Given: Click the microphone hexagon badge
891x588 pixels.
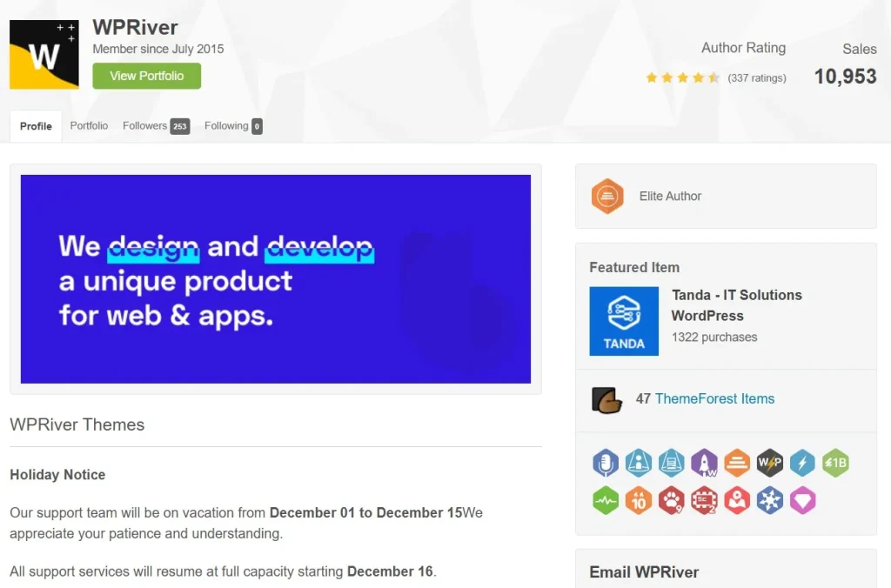Looking at the screenshot, I should pos(606,463).
